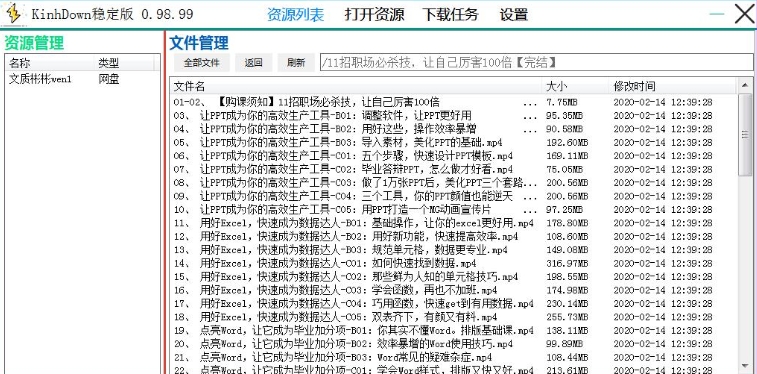Go to the 下载任务 tab

[450, 14]
